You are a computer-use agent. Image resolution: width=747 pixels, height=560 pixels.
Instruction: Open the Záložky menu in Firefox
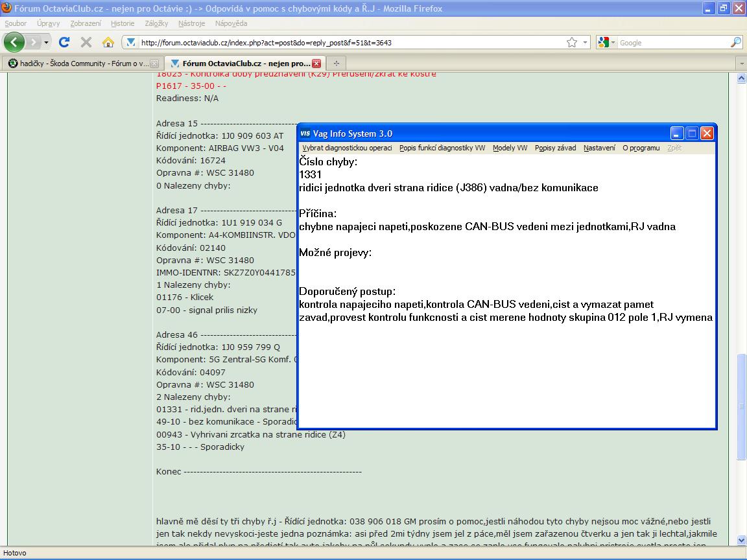coord(156,23)
